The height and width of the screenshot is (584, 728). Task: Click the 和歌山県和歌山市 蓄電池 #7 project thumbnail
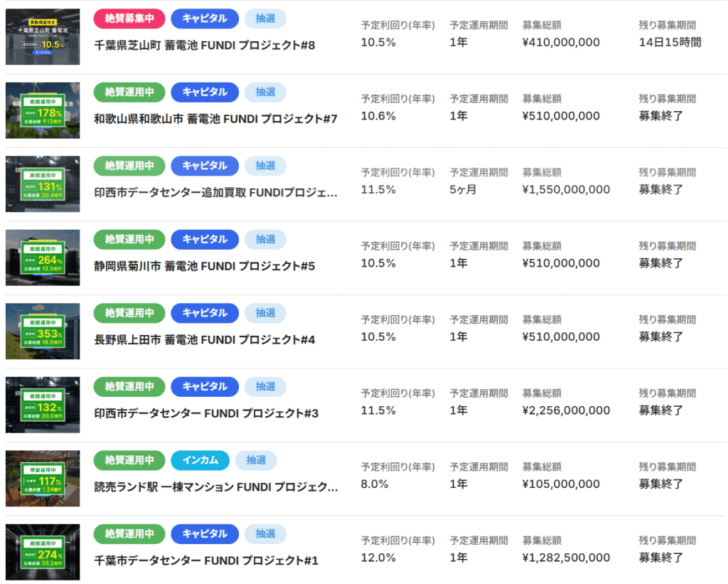point(43,110)
